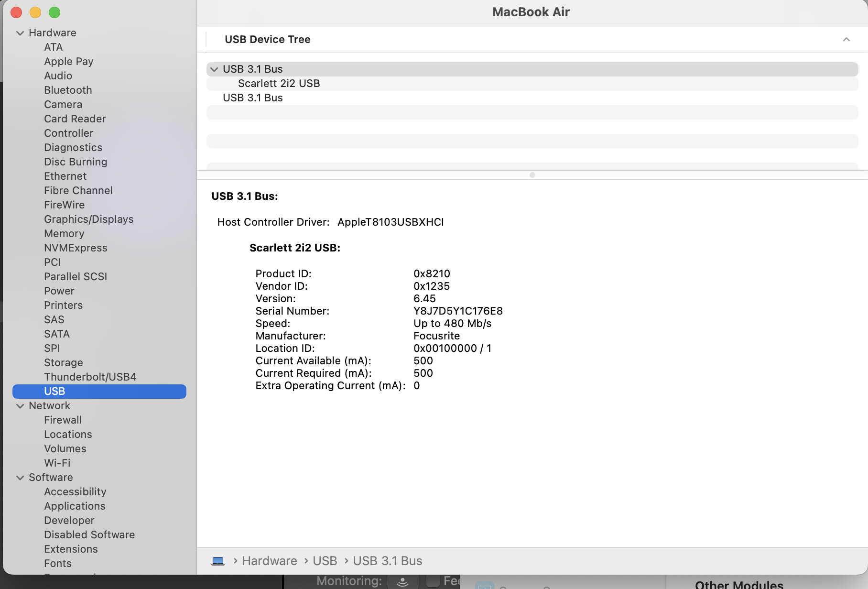Select the highlighted USB sidebar item

tap(99, 391)
